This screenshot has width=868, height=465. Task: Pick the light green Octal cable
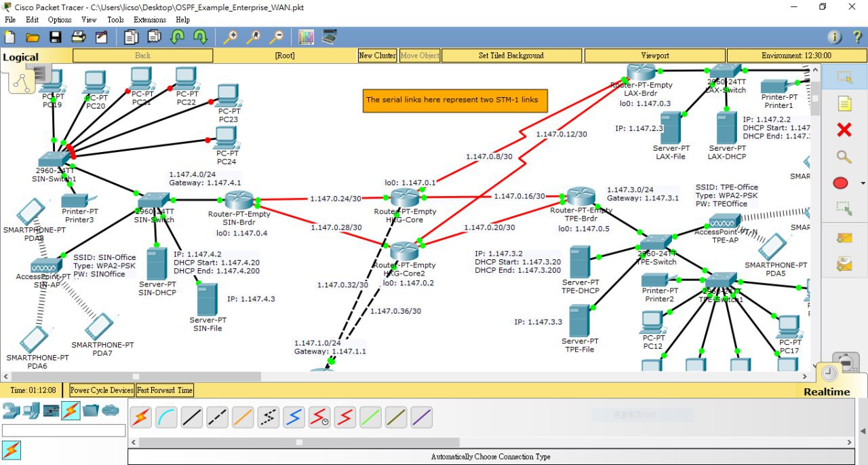[x=370, y=417]
